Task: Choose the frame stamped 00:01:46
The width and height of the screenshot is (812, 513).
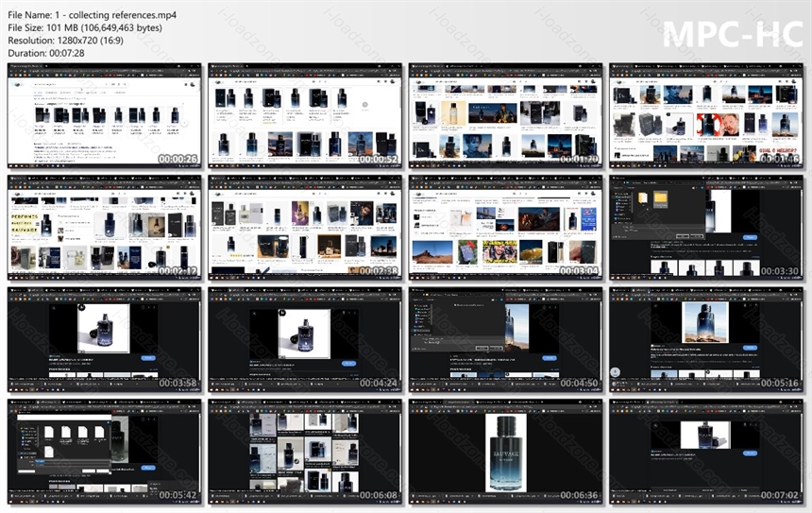Action: coord(706,116)
